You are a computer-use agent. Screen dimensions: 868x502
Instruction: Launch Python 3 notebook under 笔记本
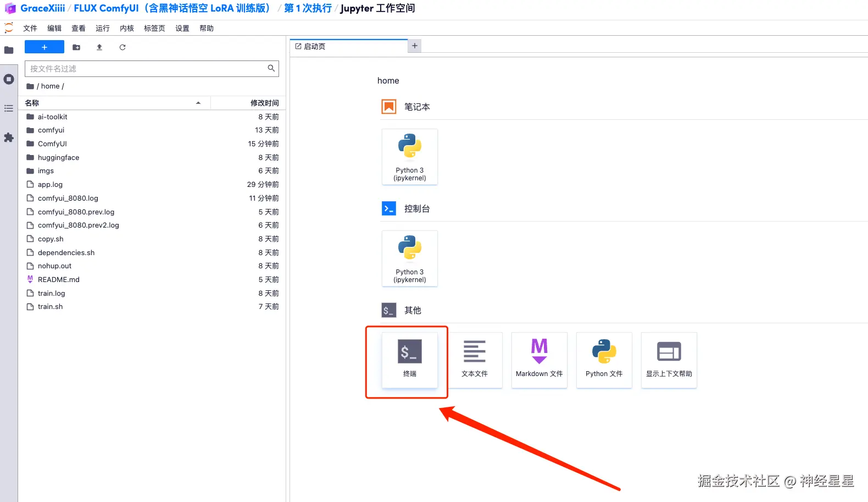[x=410, y=157]
